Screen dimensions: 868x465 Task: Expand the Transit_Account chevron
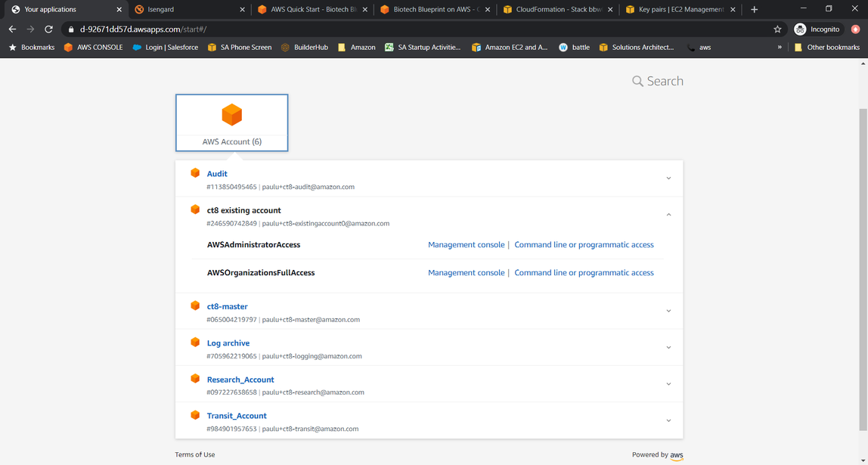tap(668, 420)
